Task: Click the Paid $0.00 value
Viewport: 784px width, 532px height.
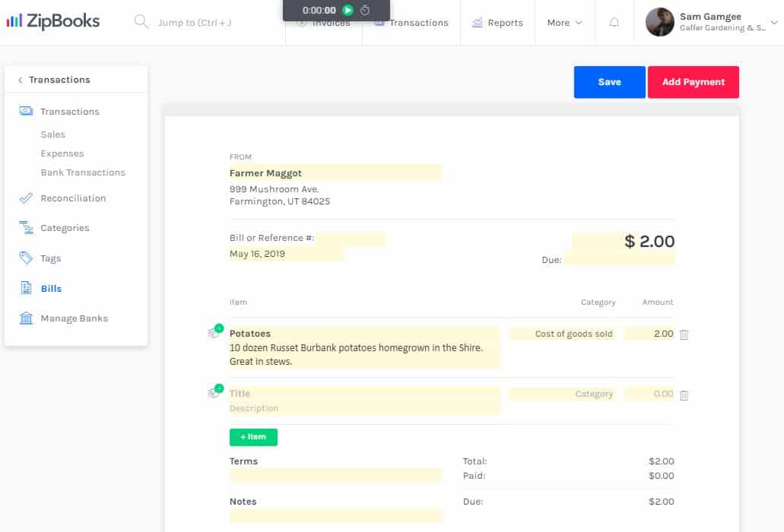Action: point(661,476)
